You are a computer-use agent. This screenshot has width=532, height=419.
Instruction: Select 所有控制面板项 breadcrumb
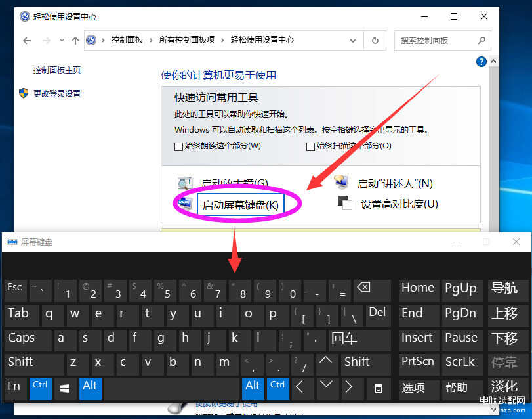[187, 40]
